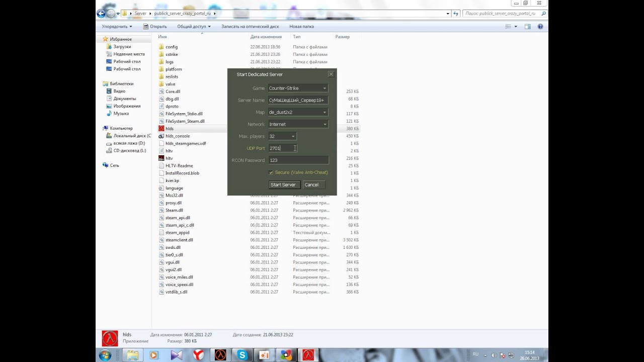
Task: Click the Server Name input field
Action: (x=298, y=100)
